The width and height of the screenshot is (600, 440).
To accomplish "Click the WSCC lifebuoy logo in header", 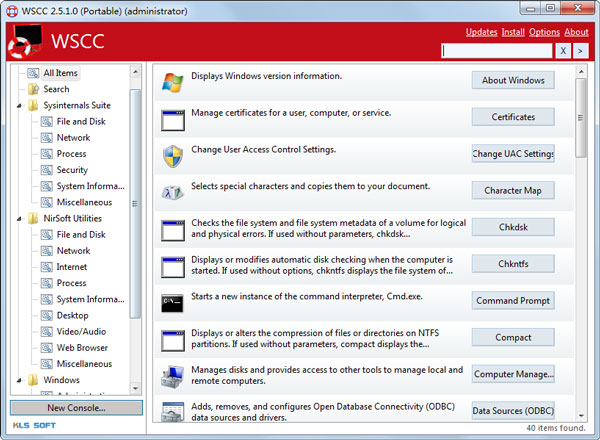I will tap(25, 41).
